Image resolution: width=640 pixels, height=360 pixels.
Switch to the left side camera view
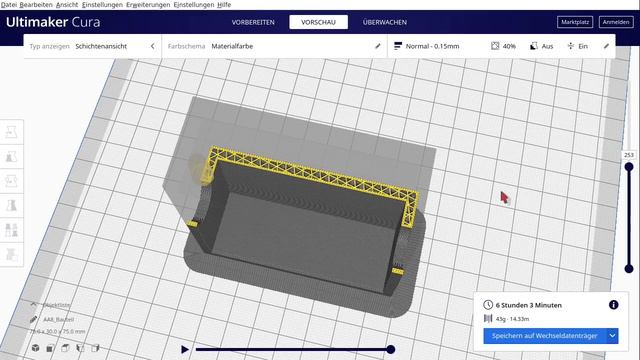click(80, 348)
